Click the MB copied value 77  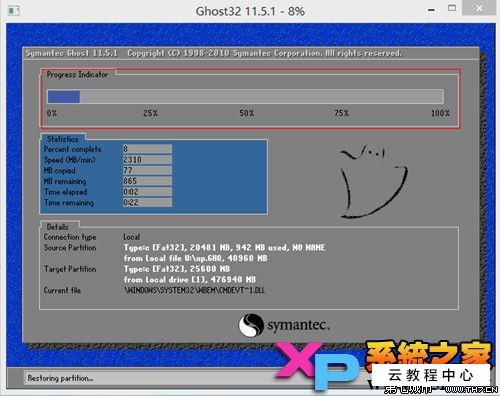click(147, 170)
